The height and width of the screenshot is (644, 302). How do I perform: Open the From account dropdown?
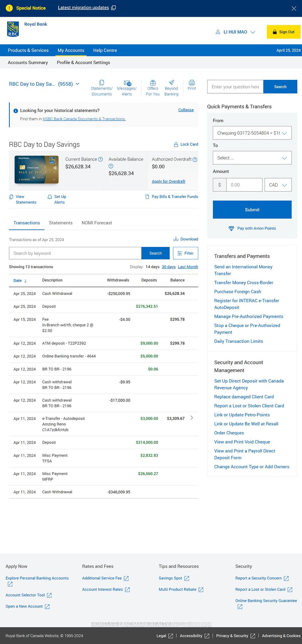tap(252, 133)
